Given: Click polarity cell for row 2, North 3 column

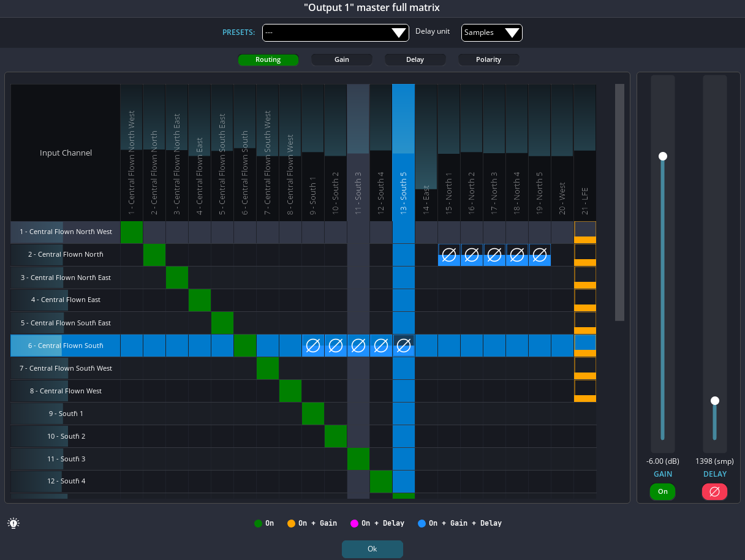Looking at the screenshot, I should coord(494,255).
